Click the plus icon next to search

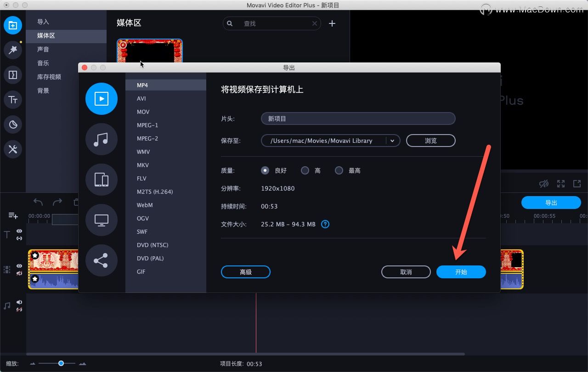tap(332, 23)
